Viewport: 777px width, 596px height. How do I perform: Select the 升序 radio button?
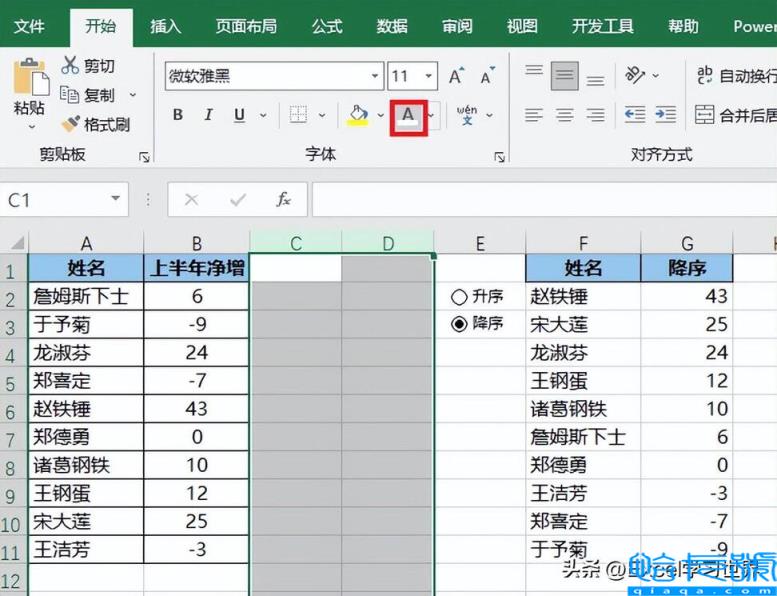click(459, 297)
